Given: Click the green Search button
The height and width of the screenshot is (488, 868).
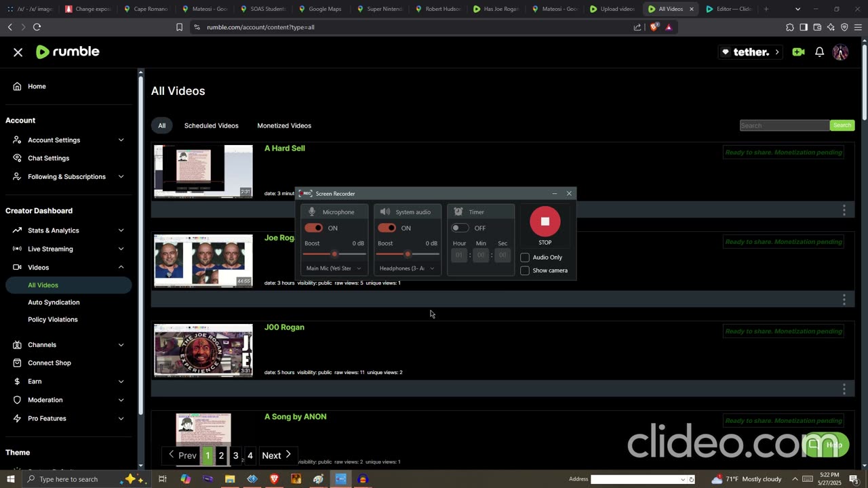Looking at the screenshot, I should click(x=842, y=125).
